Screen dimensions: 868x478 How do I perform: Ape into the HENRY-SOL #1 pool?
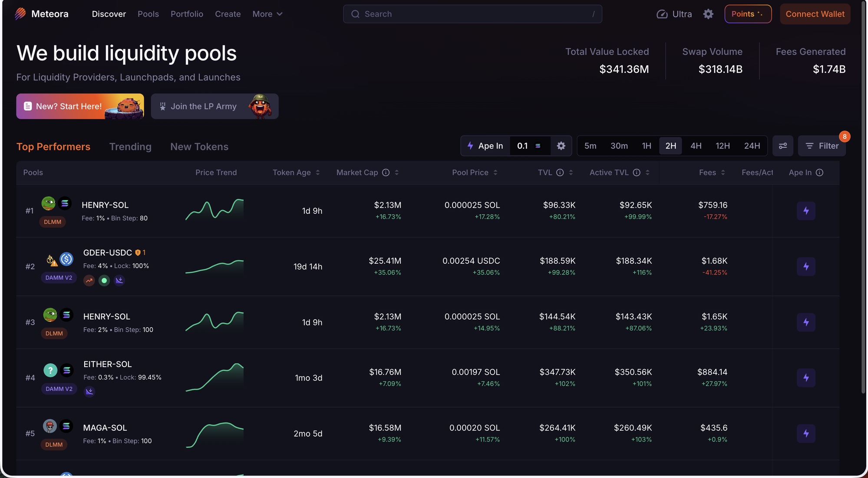pos(806,211)
